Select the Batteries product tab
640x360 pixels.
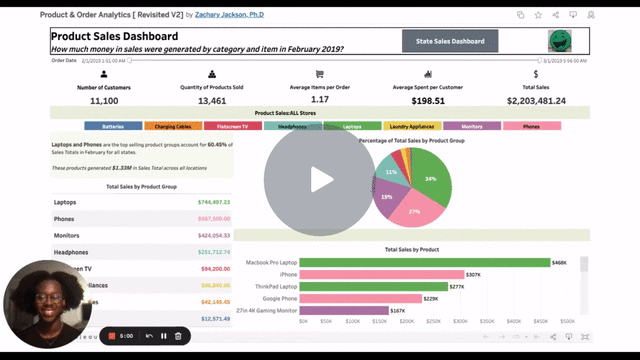tap(113, 126)
